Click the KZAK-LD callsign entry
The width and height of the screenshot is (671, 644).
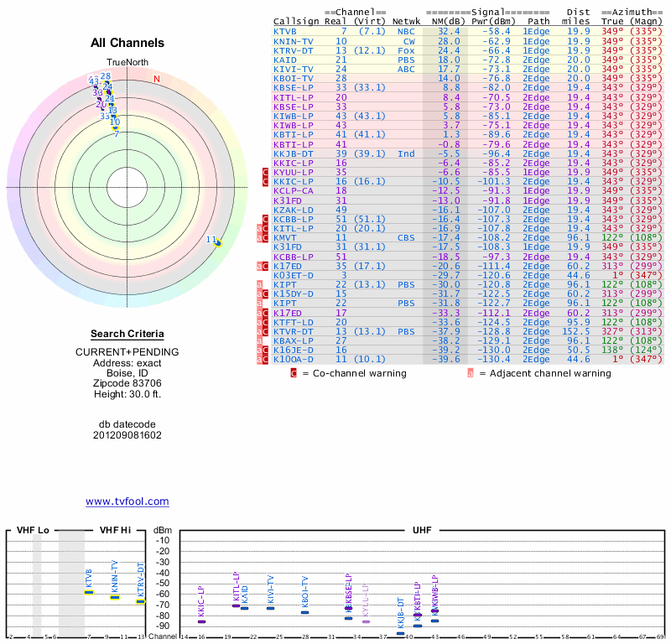point(294,210)
